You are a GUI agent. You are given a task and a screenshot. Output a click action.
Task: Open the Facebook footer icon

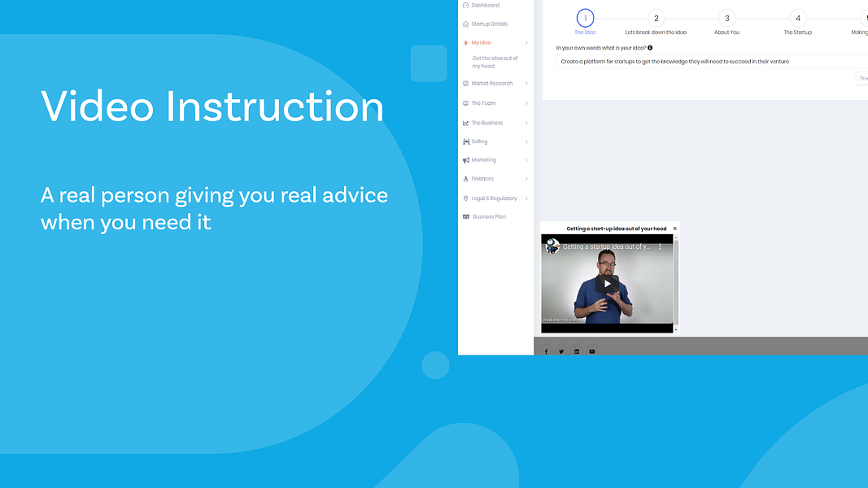[546, 351]
